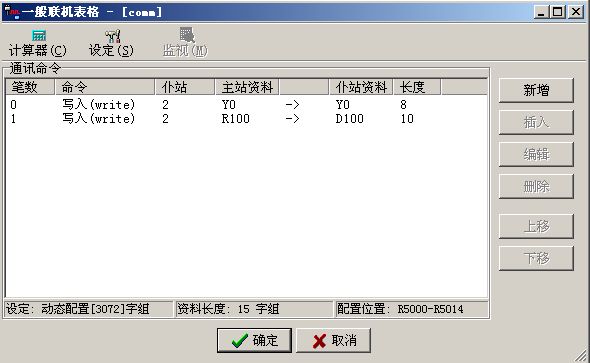Image resolution: width=590 pixels, height=363 pixels.
Task: Maximize the 一般联机表格 window
Action: tap(557, 12)
